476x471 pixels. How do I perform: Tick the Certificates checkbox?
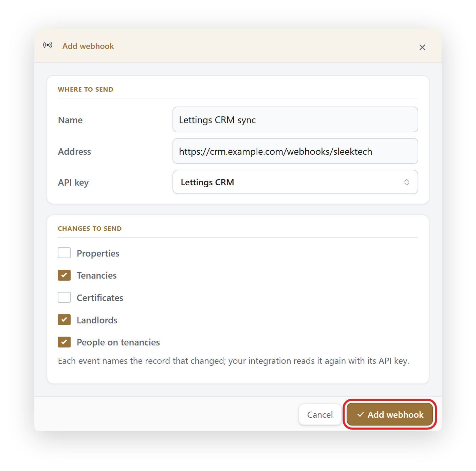pyautogui.click(x=64, y=297)
